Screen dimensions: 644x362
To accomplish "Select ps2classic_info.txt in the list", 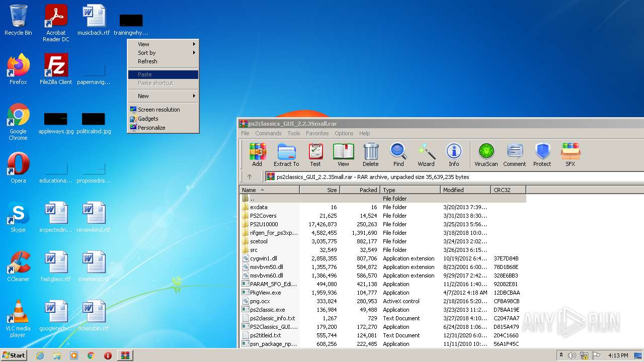I will 383,318.
